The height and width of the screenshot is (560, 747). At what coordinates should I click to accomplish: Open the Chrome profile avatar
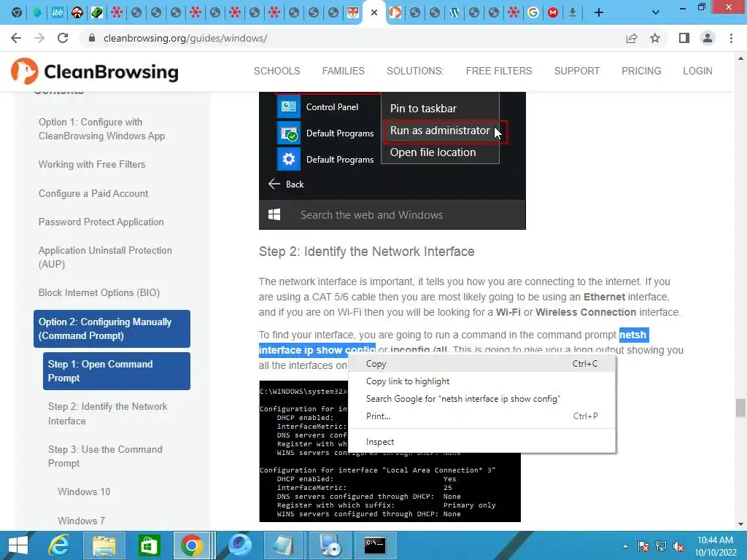[708, 38]
